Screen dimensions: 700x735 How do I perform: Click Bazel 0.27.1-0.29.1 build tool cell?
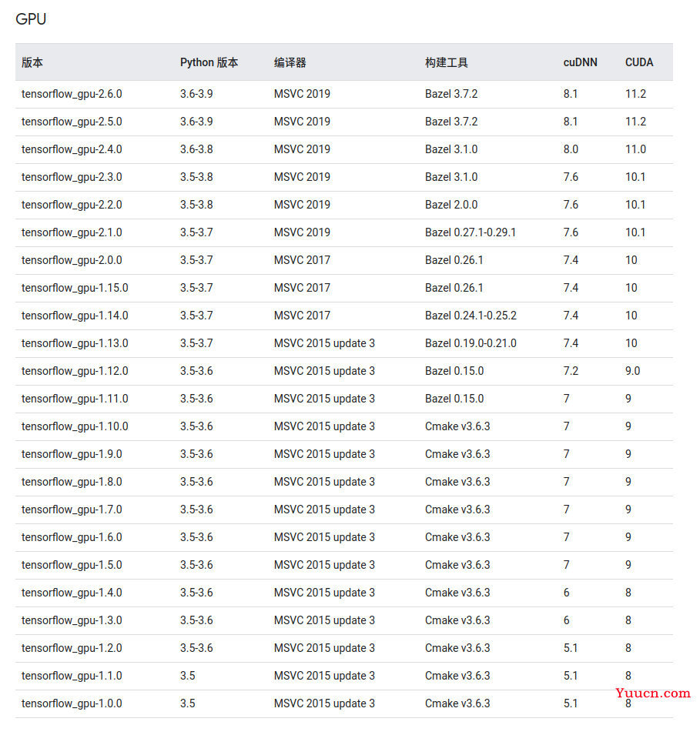(471, 232)
